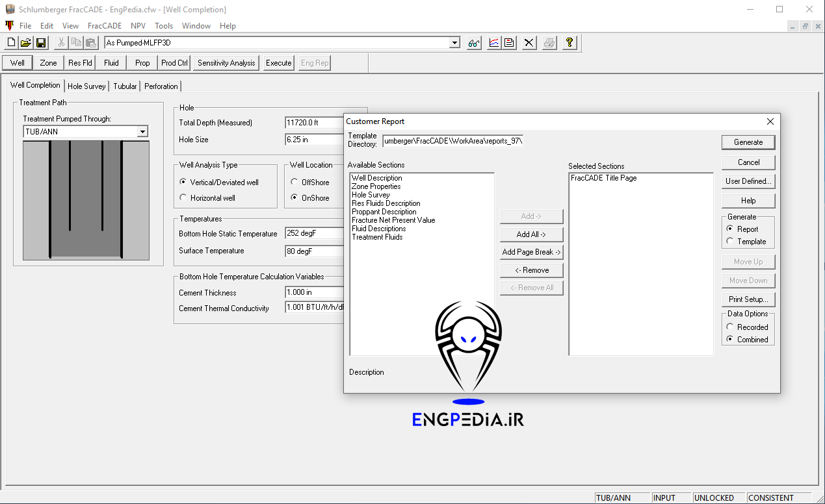Create a new file with the New icon
This screenshot has width=825, height=504.
point(10,42)
